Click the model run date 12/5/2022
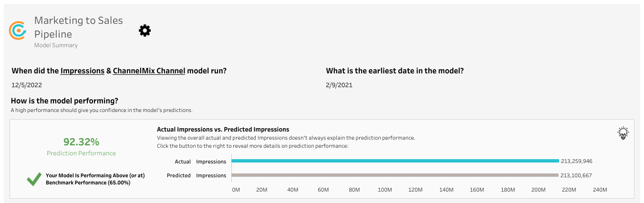Screen dimensions: 644x203 27,85
